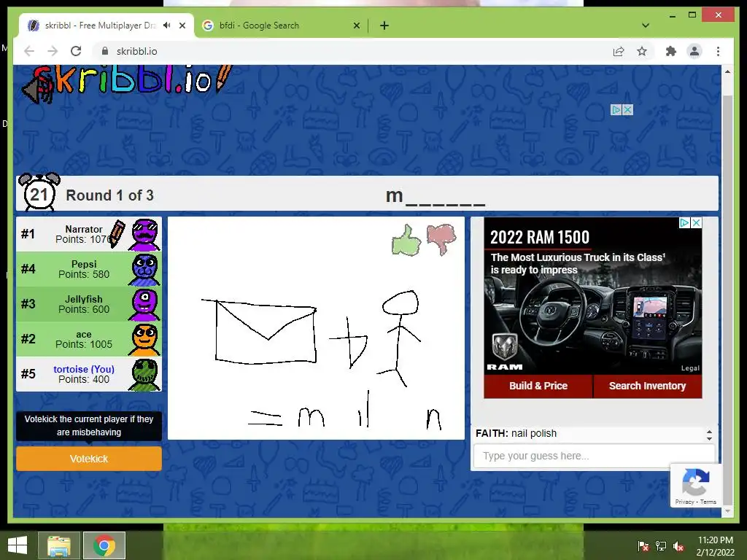The image size is (747, 560).
Task: Go back in browser history
Action: pyautogui.click(x=29, y=51)
